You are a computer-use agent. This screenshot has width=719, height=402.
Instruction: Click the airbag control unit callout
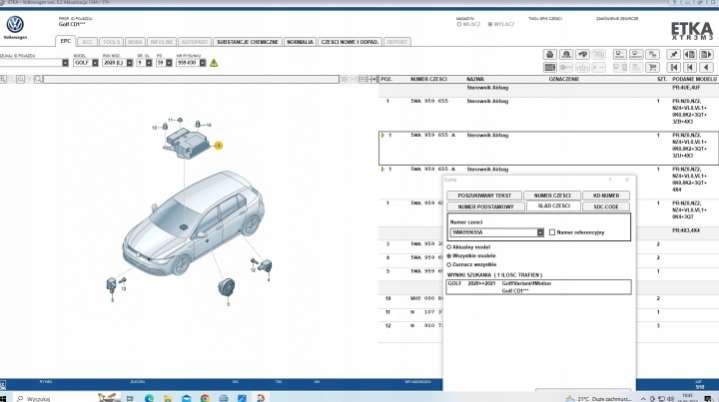[x=219, y=145]
